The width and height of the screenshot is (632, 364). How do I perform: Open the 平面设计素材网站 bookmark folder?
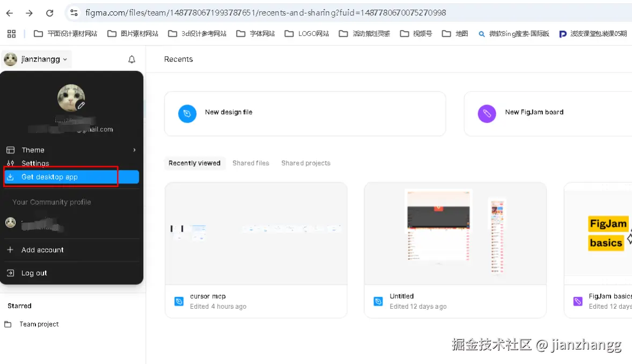[x=65, y=34]
